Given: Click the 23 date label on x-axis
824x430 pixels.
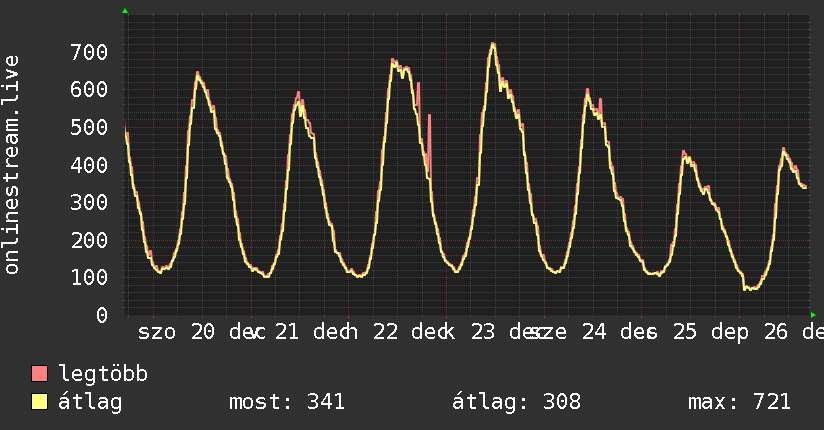Looking at the screenshot, I should coord(482,332).
